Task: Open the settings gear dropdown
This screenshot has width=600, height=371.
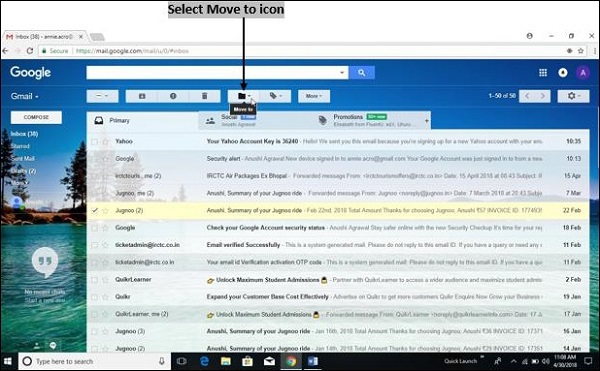Action: [x=573, y=96]
